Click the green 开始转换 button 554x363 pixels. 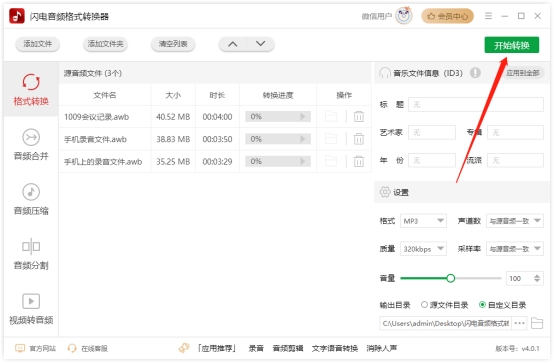(x=512, y=45)
